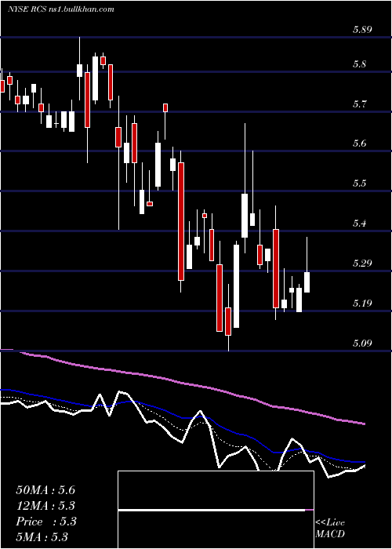Click the 5.4 price axis label
Image resolution: width=392 pixels, height=549 pixels.
(x=359, y=223)
